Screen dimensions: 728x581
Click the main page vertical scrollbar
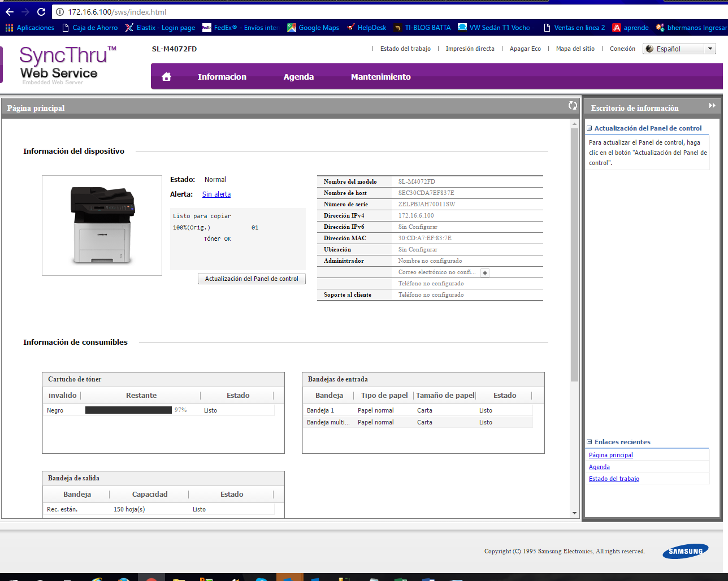tap(574, 254)
